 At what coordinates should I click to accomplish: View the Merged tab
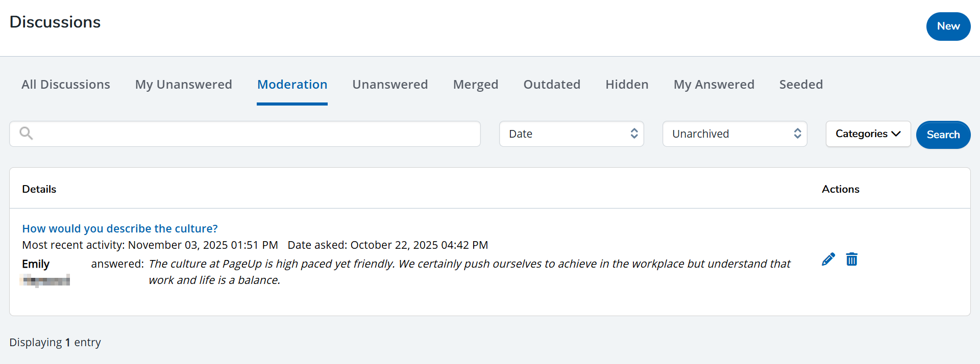pyautogui.click(x=476, y=85)
